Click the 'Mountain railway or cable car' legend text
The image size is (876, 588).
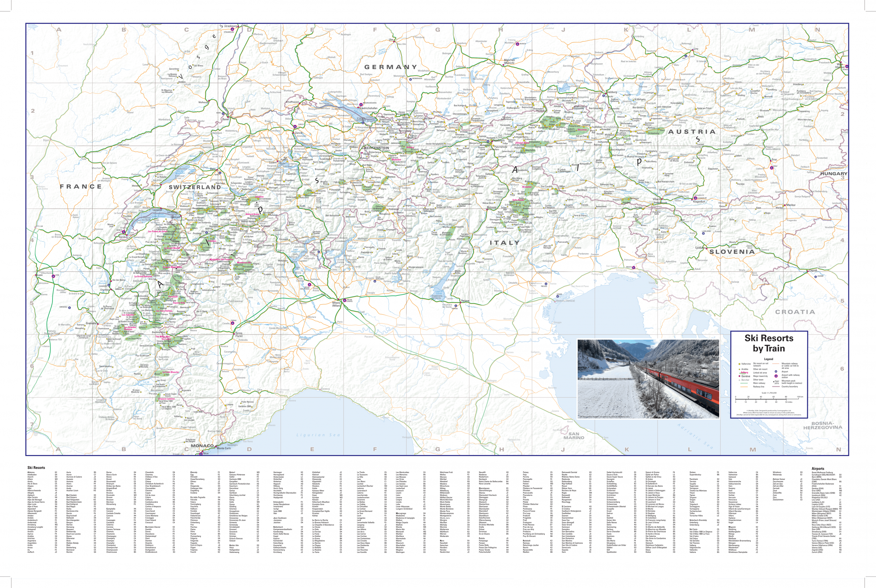(x=790, y=366)
